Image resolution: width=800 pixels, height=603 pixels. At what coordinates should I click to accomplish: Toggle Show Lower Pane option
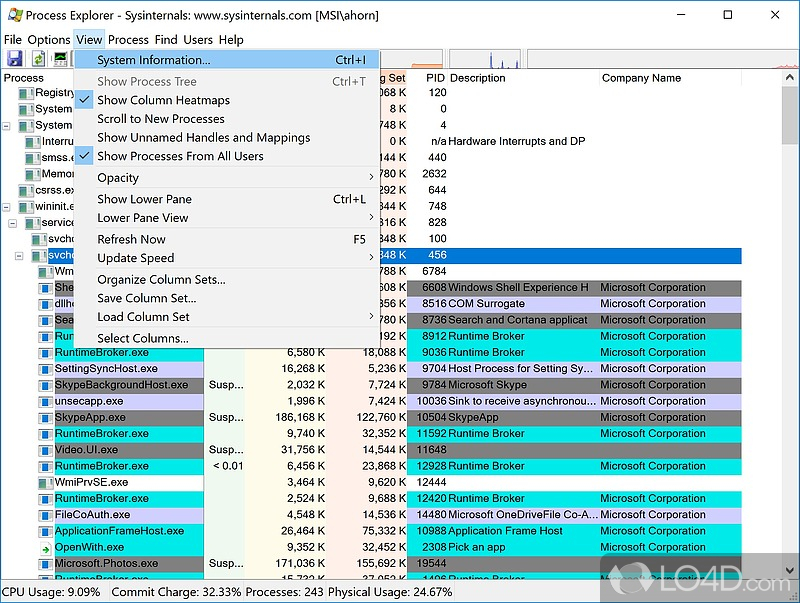(x=227, y=199)
